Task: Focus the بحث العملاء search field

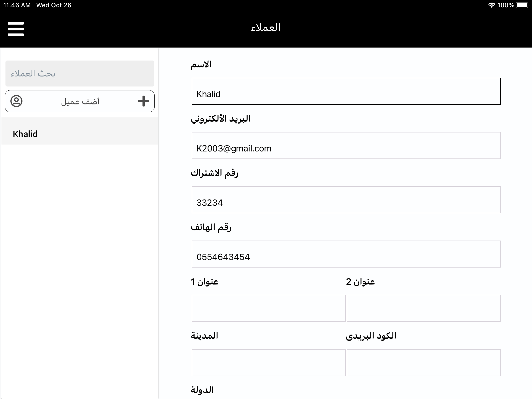Action: click(x=80, y=74)
